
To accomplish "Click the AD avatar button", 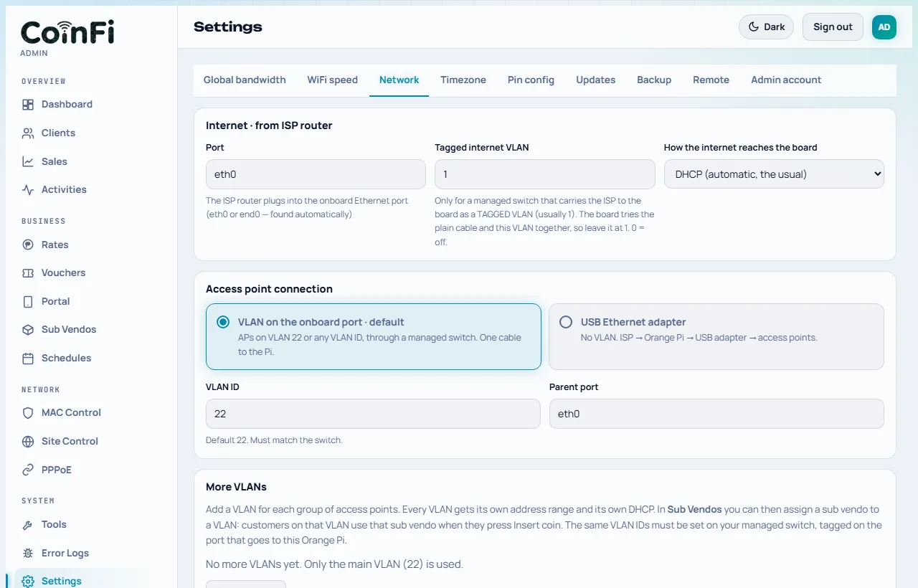I will click(884, 27).
